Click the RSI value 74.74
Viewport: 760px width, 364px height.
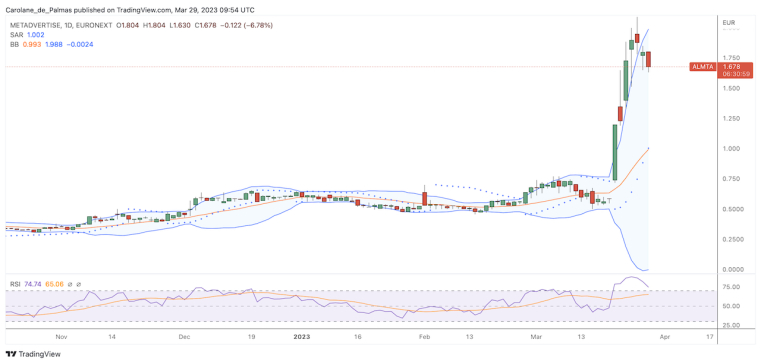click(34, 285)
